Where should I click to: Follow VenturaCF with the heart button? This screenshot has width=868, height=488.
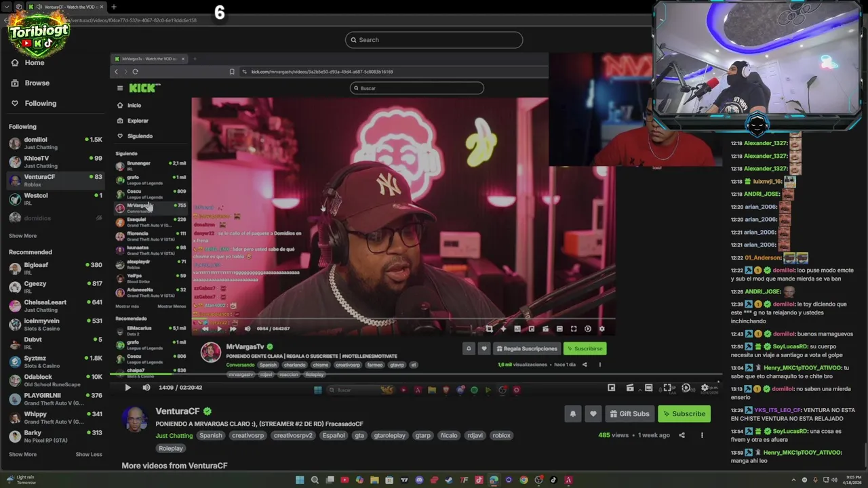[x=593, y=413]
